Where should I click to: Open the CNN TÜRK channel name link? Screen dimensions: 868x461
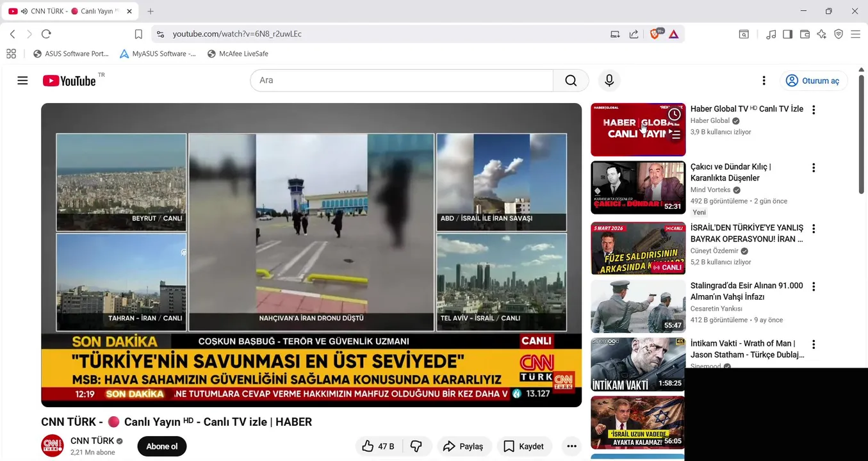click(92, 441)
